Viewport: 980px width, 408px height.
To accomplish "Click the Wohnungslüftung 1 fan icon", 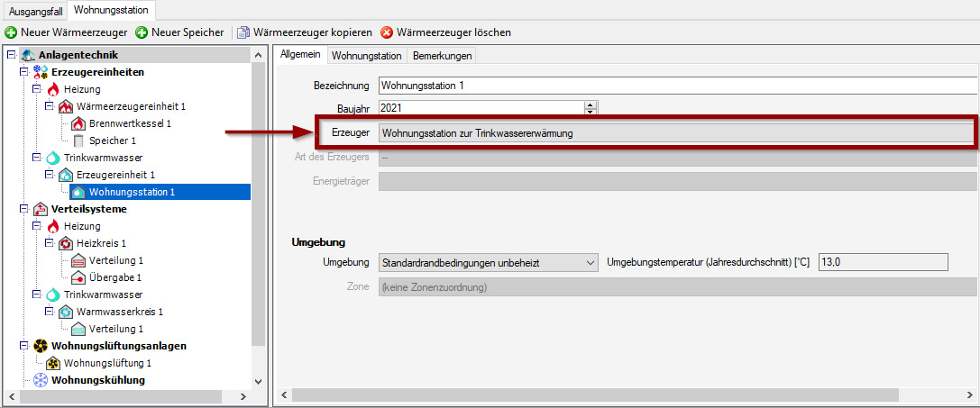I will click(53, 363).
